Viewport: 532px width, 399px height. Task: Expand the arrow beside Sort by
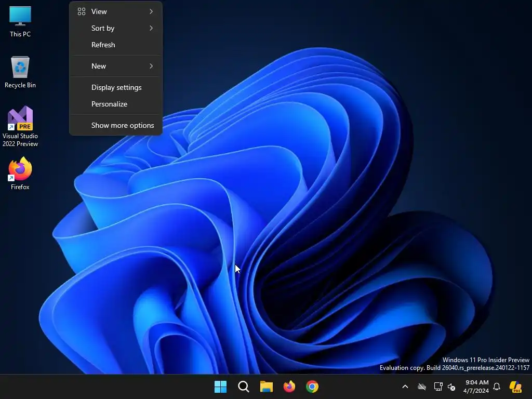pos(151,28)
